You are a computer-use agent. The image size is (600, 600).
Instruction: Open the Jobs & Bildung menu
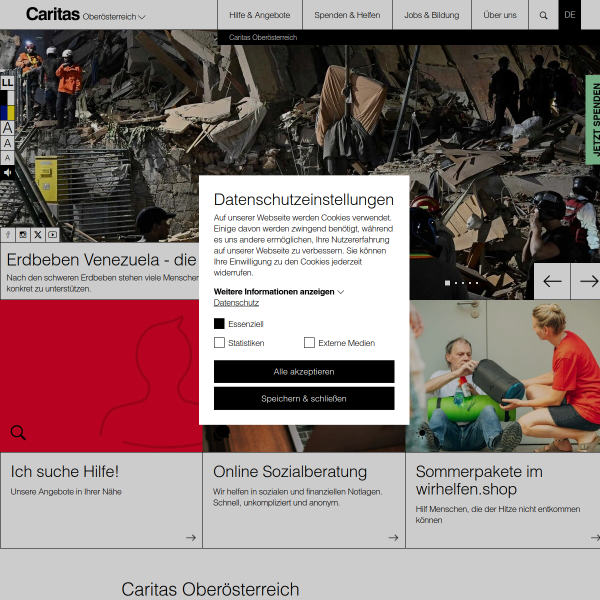point(432,15)
